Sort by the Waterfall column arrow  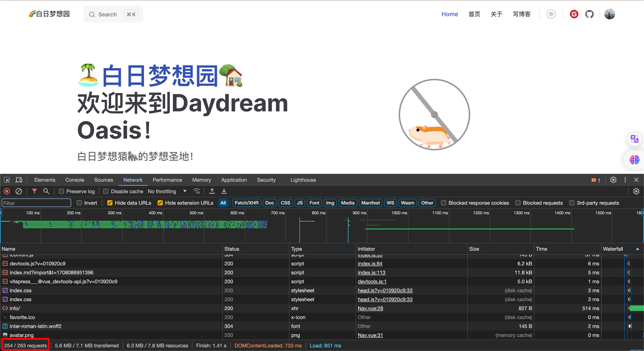point(637,249)
